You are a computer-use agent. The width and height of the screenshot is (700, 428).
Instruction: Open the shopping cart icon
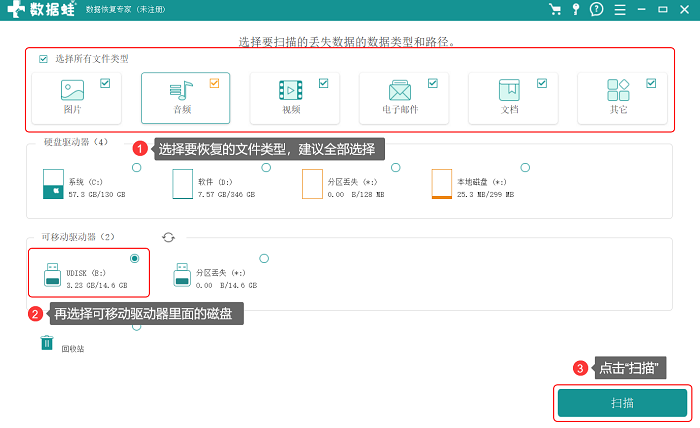555,9
